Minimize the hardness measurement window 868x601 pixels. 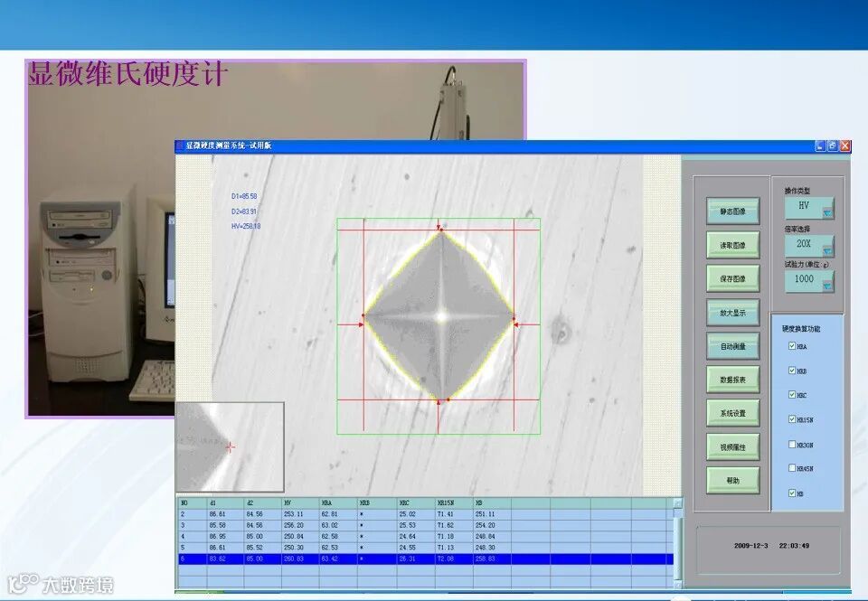click(x=820, y=146)
